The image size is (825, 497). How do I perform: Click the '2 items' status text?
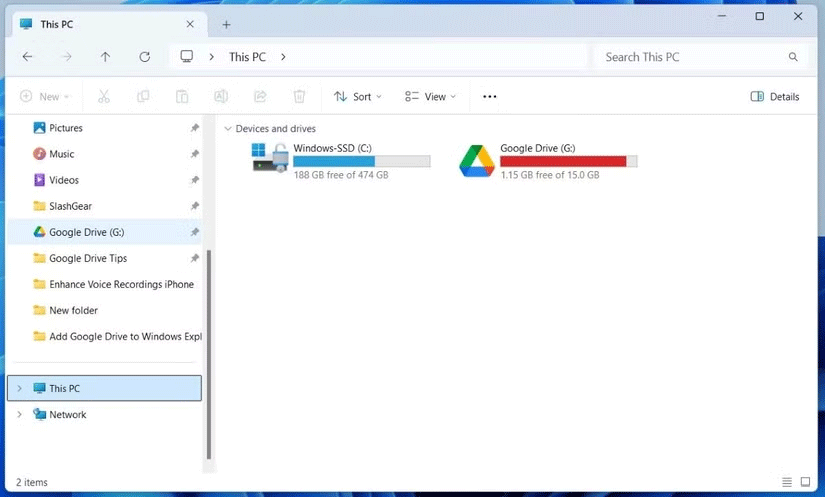click(32, 482)
